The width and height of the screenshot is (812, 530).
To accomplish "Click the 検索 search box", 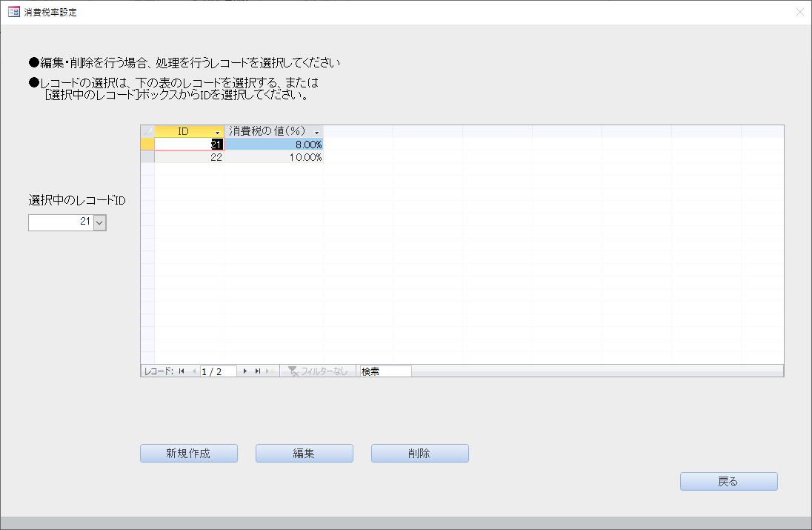I will pos(385,371).
